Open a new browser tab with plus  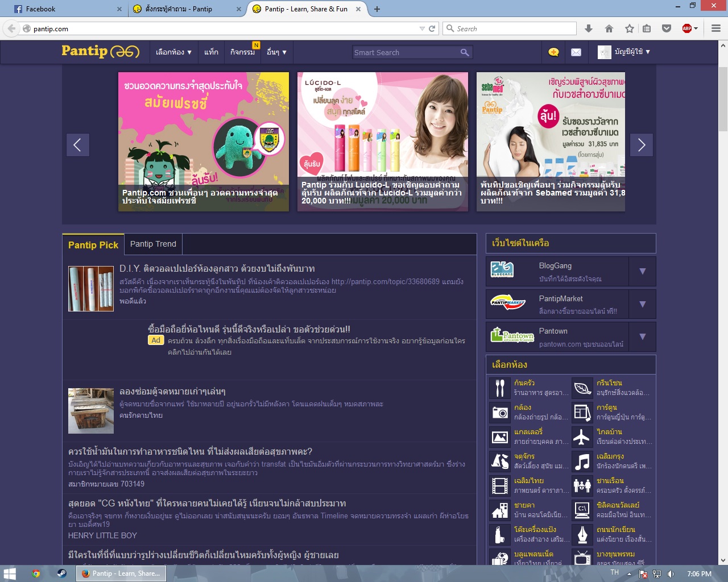[377, 9]
